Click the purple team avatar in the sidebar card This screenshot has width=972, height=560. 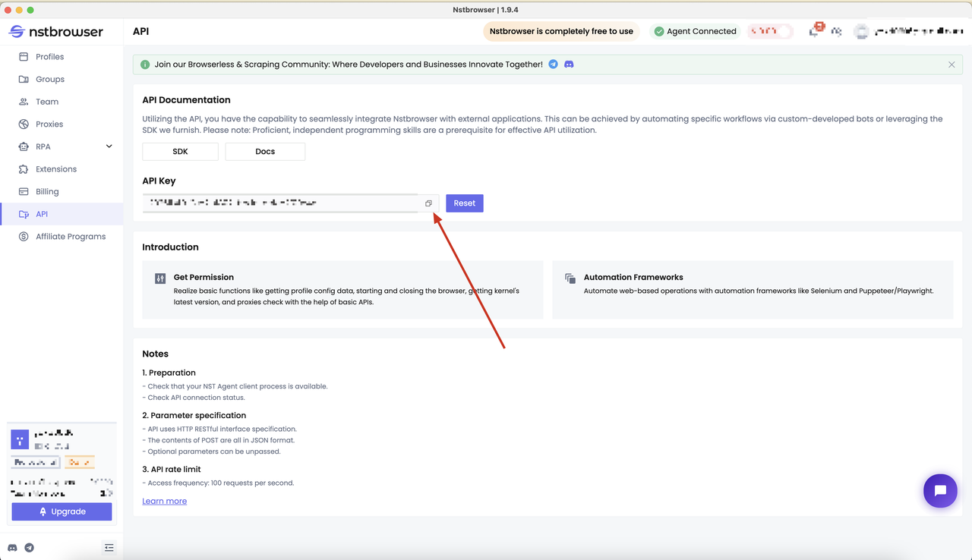(x=20, y=439)
